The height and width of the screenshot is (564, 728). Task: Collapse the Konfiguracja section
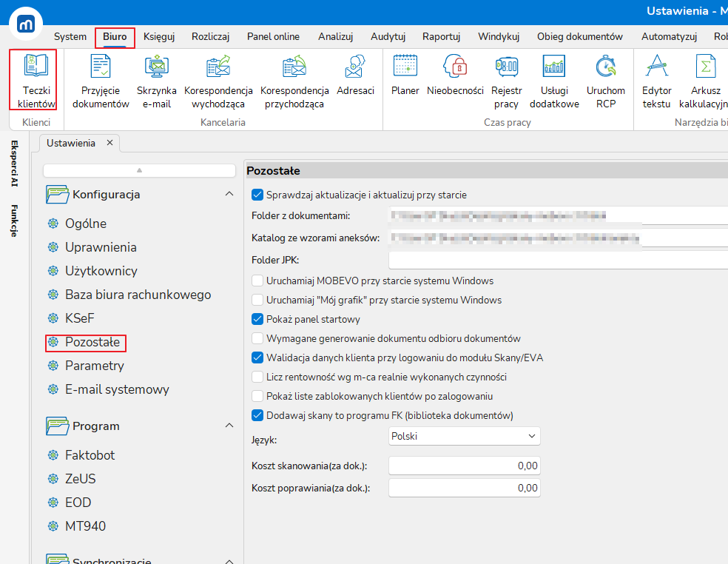coord(229,194)
